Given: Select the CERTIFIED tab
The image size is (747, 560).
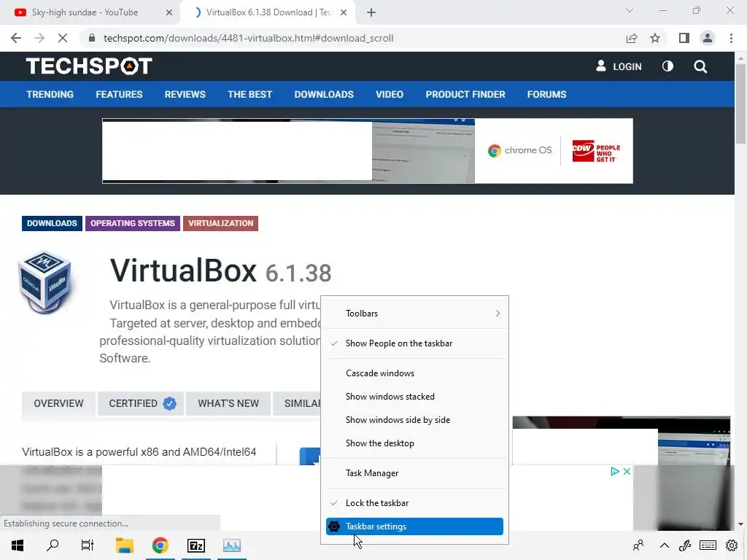Looking at the screenshot, I should [x=141, y=403].
